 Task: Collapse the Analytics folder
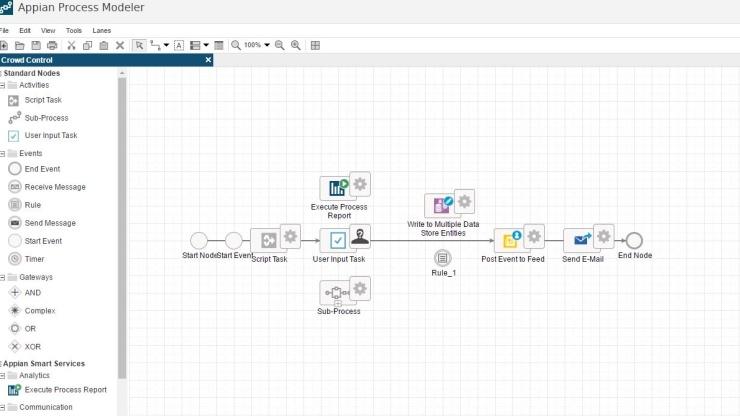[x=2, y=376]
